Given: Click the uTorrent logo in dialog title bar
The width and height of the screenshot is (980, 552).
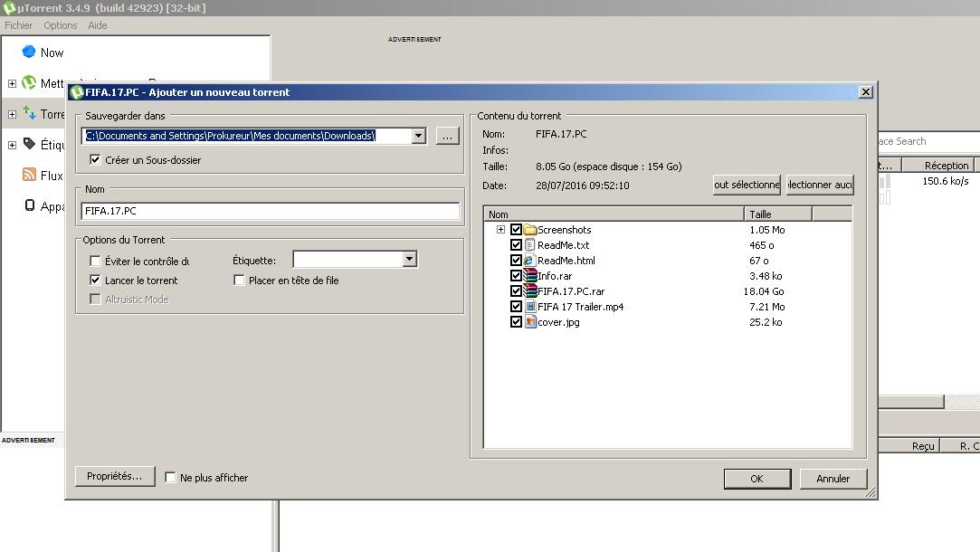Looking at the screenshot, I should (77, 92).
